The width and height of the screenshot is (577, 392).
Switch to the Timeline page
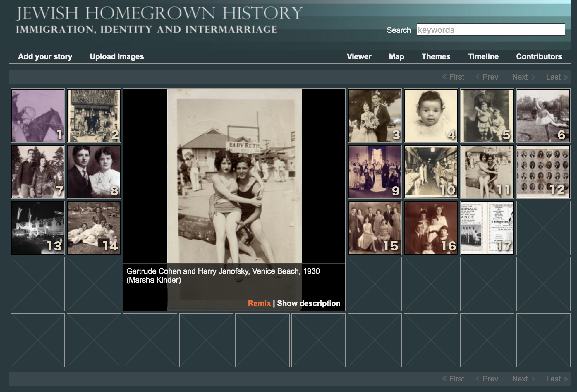pyautogui.click(x=483, y=56)
